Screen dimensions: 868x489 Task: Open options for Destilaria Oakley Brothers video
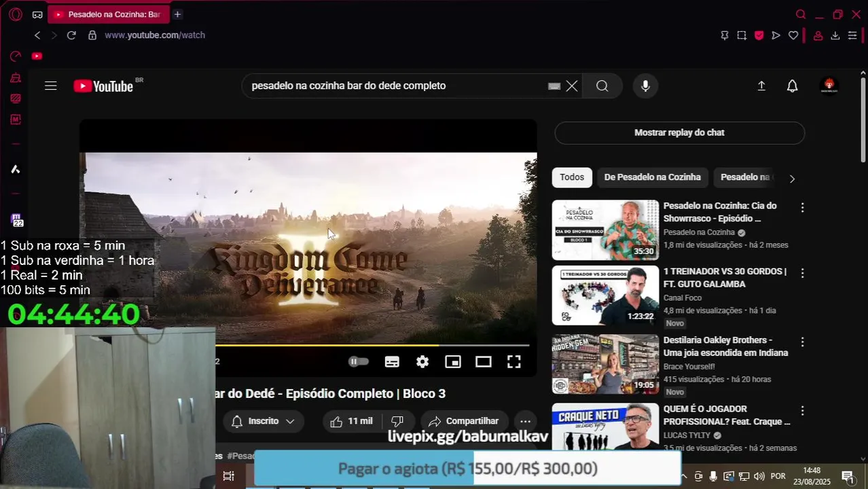pyautogui.click(x=802, y=342)
